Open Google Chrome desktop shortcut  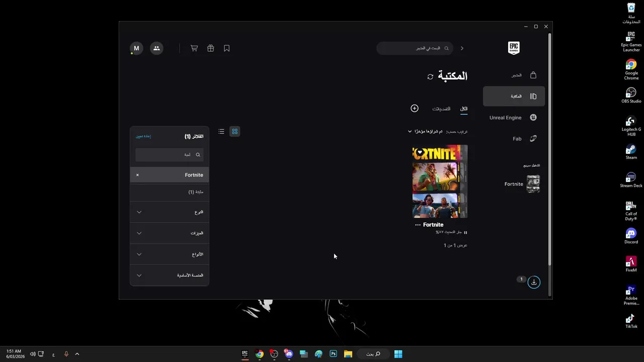631,70
